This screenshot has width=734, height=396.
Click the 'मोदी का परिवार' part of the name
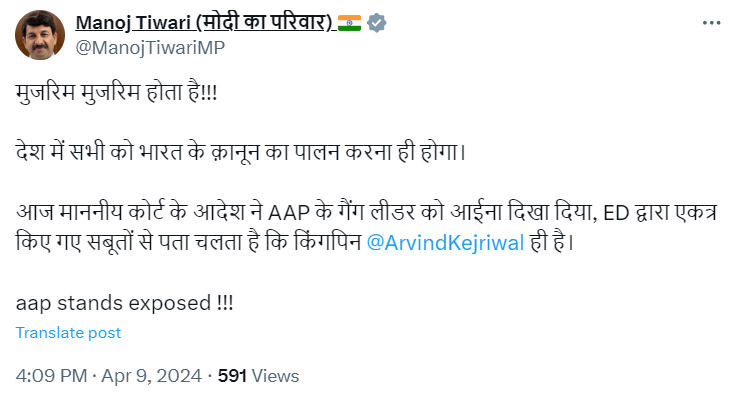(265, 22)
